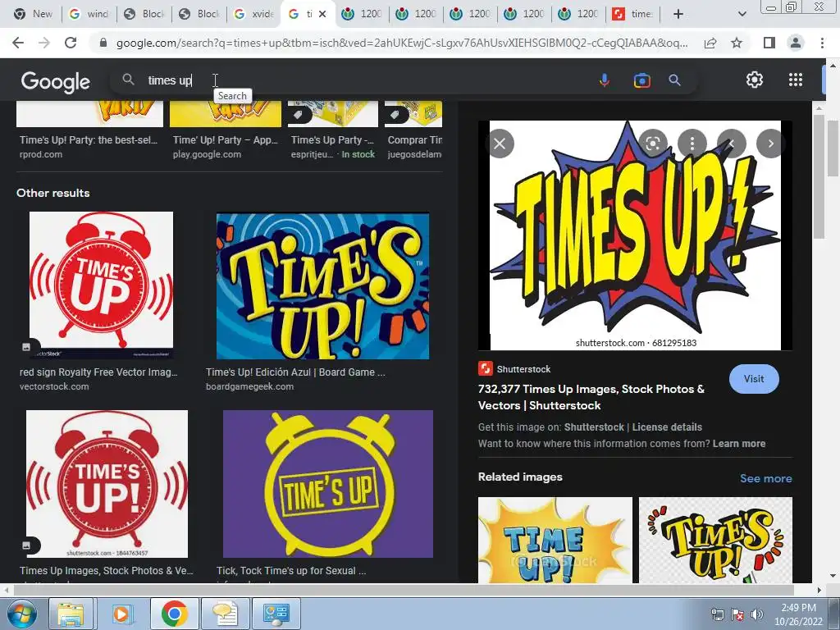Select the purple yellow alarm clock thumbnail
The image size is (840, 630).
tap(328, 484)
